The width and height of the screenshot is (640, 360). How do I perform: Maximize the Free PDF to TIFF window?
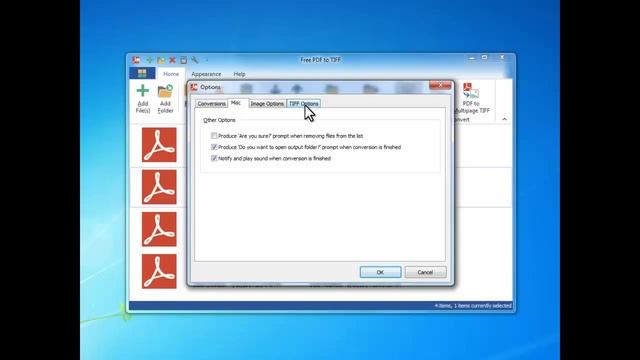click(484, 58)
